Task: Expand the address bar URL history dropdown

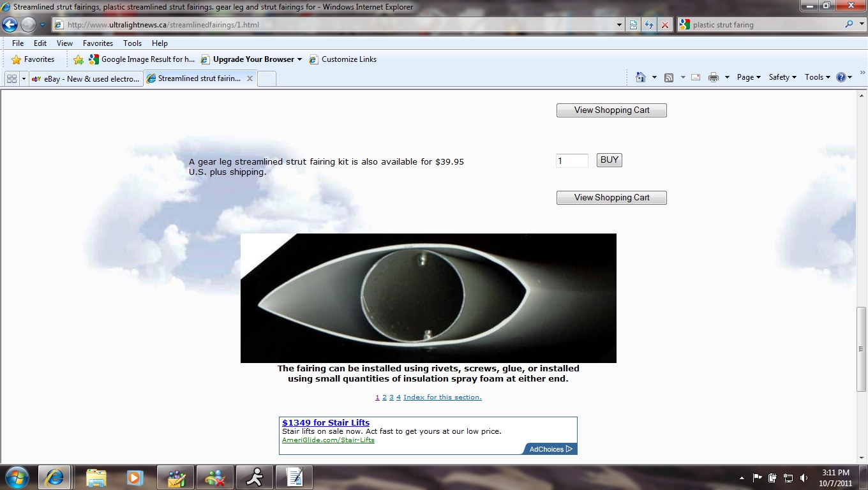Action: [619, 25]
